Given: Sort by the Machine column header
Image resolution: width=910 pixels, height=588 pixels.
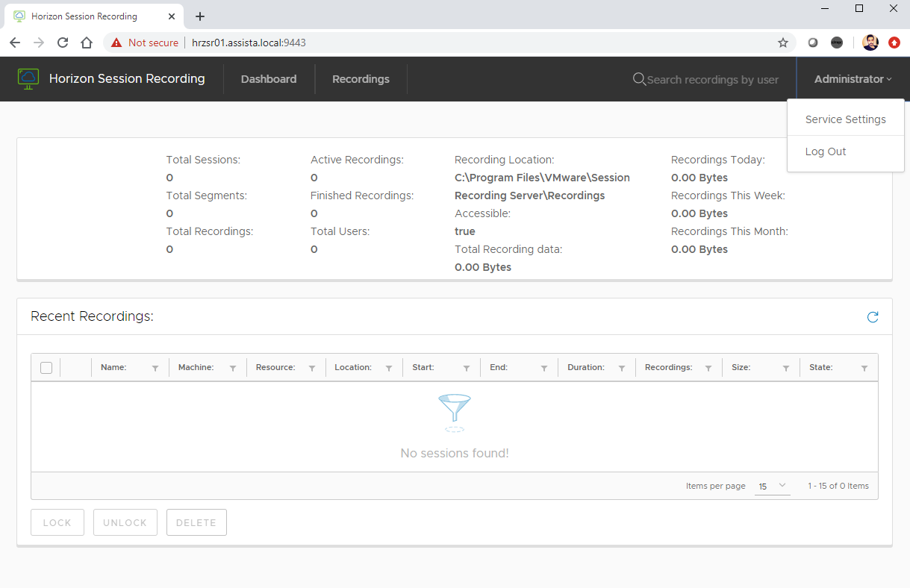Looking at the screenshot, I should pos(196,367).
